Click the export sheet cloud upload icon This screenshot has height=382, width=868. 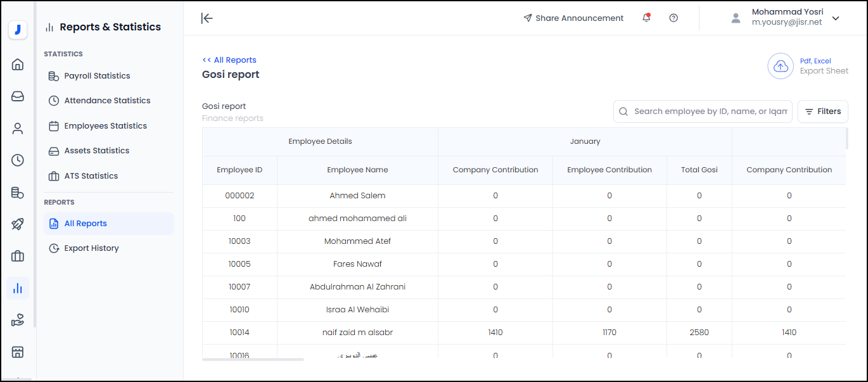coord(781,66)
